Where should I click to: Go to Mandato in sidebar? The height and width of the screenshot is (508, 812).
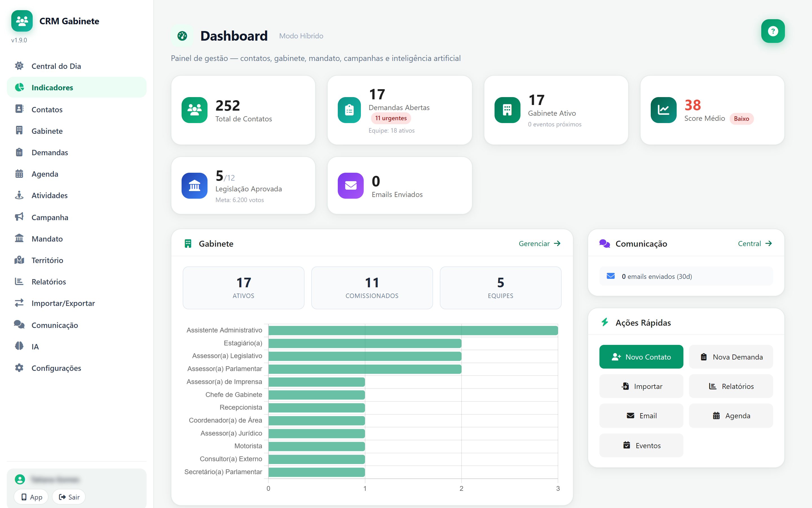[x=76, y=238]
